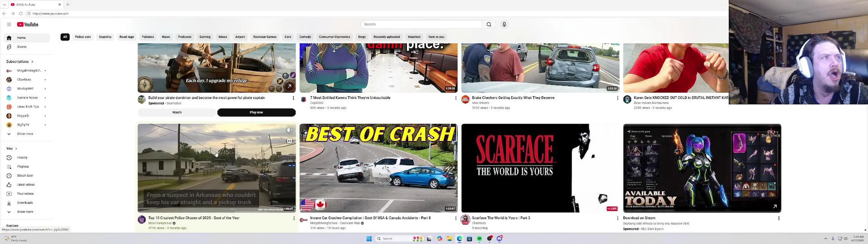Open WesleyWAT subscription channel
This screenshot has width=868, height=244.
click(x=26, y=88)
